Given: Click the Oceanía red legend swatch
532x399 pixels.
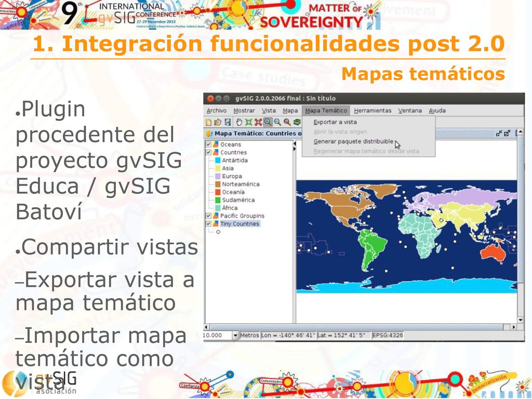Looking at the screenshot, I should tap(218, 192).
